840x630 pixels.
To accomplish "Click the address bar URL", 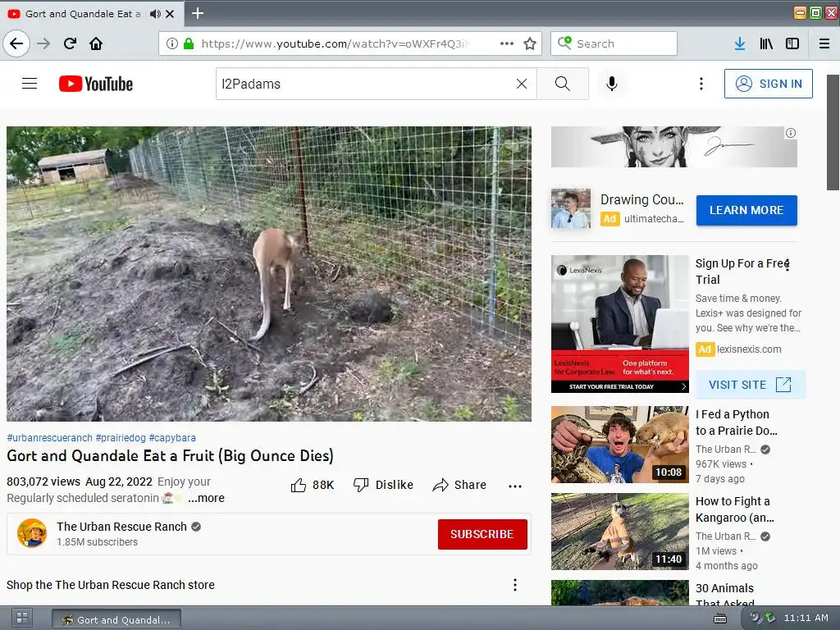I will click(x=335, y=43).
